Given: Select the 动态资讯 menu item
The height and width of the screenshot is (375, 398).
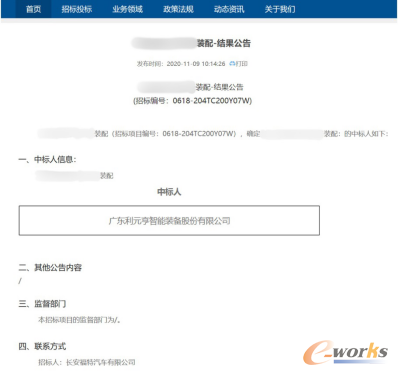Looking at the screenshot, I should click(x=229, y=9).
